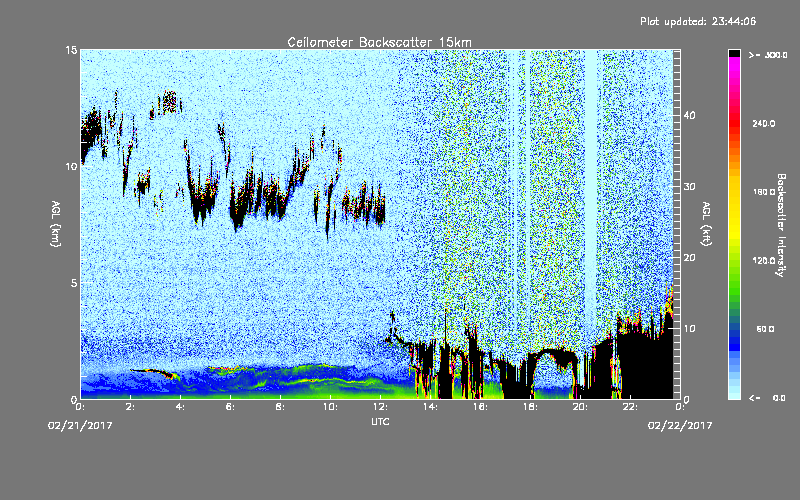
Task: Click the black low cloud mass near 22 UTC
Action: (x=645, y=365)
